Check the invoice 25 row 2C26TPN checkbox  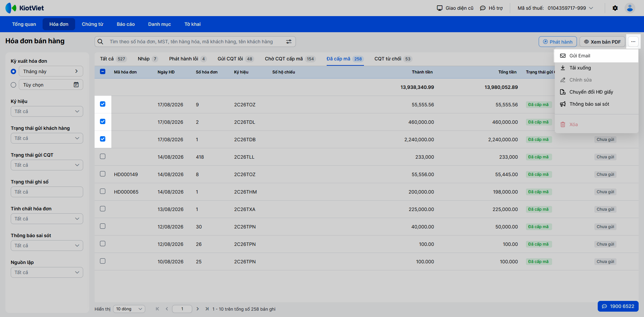point(103,261)
